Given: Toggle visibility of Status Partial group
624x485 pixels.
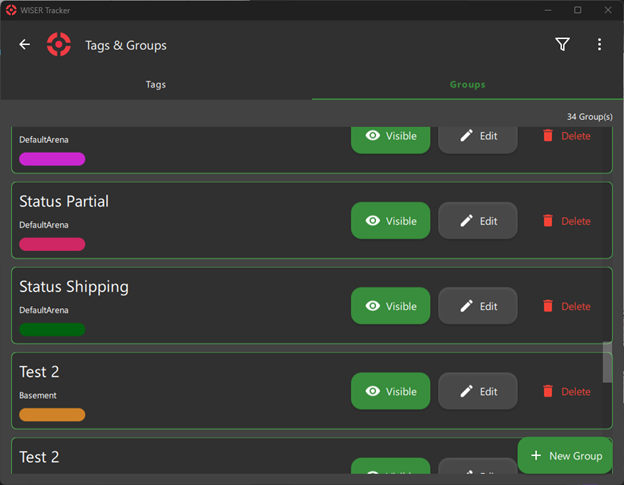Looking at the screenshot, I should tap(390, 221).
